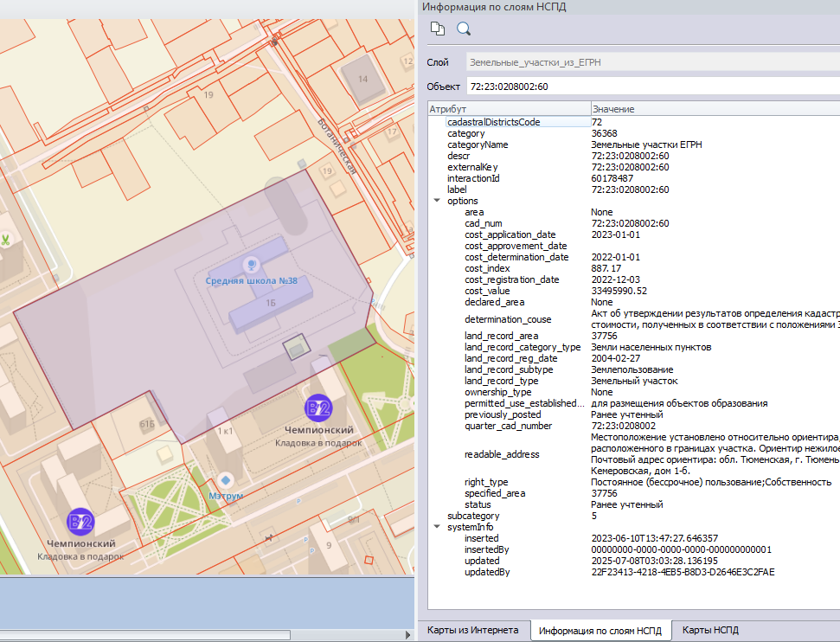840x642 pixels.
Task: Click the copy icon in the info panel toolbar
Action: pos(438,29)
